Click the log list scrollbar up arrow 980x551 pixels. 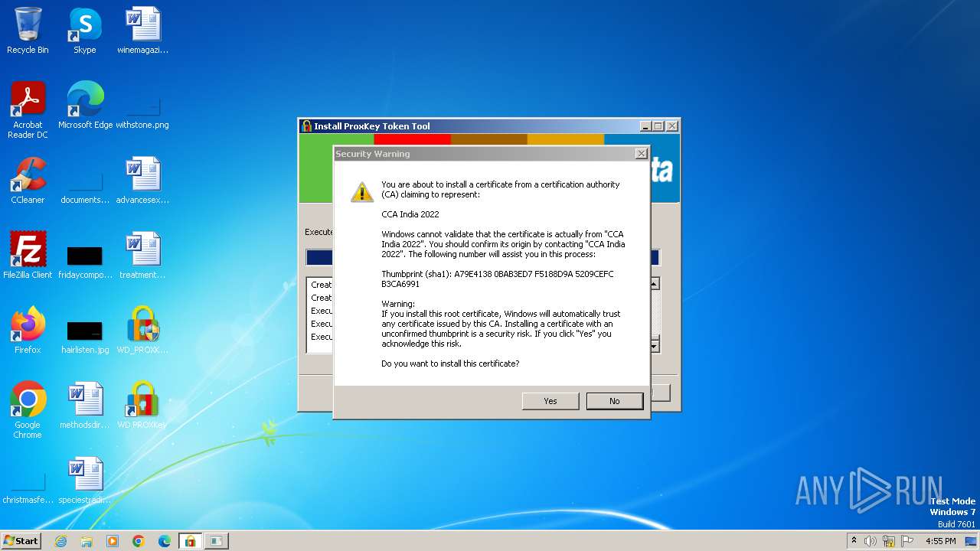click(654, 284)
